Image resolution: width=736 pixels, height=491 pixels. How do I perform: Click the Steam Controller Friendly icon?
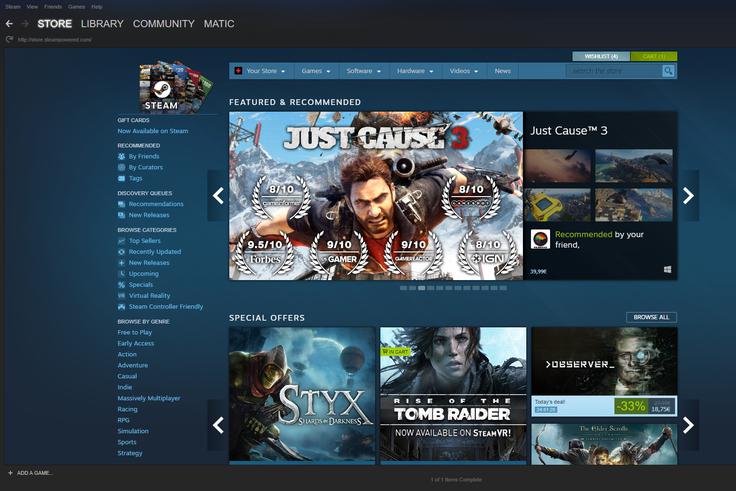tap(122, 307)
